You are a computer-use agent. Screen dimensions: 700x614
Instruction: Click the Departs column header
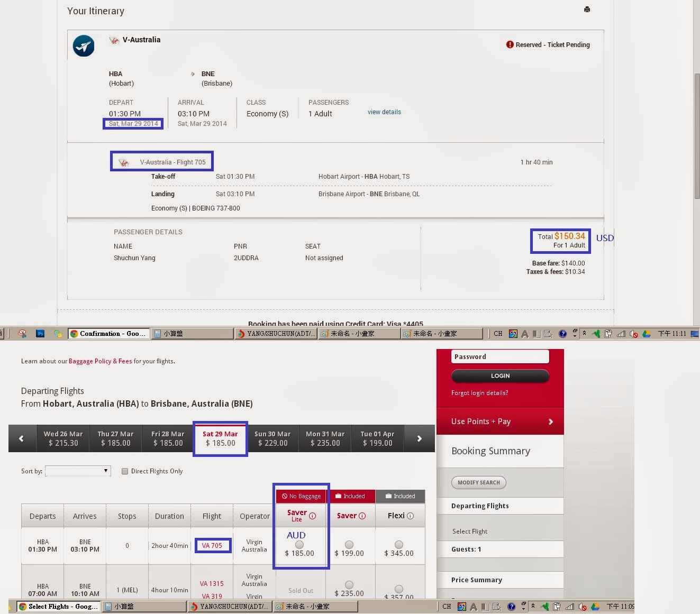[x=42, y=516]
